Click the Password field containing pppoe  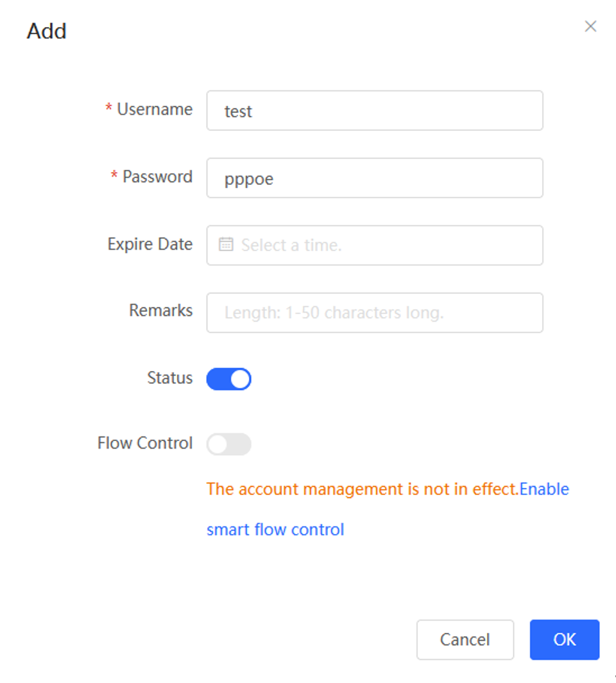tap(374, 178)
